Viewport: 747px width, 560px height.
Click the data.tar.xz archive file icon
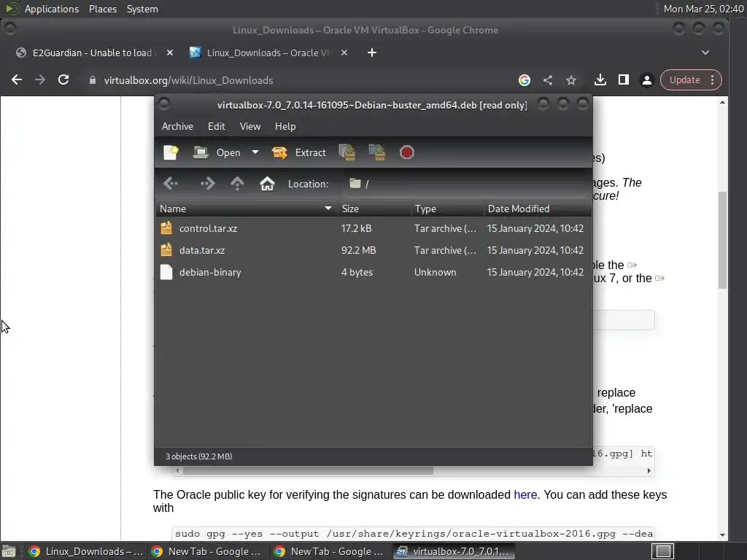click(x=166, y=250)
